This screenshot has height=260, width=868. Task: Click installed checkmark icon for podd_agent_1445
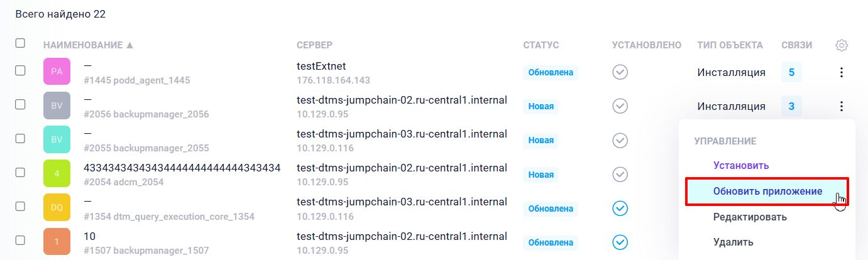pyautogui.click(x=620, y=72)
